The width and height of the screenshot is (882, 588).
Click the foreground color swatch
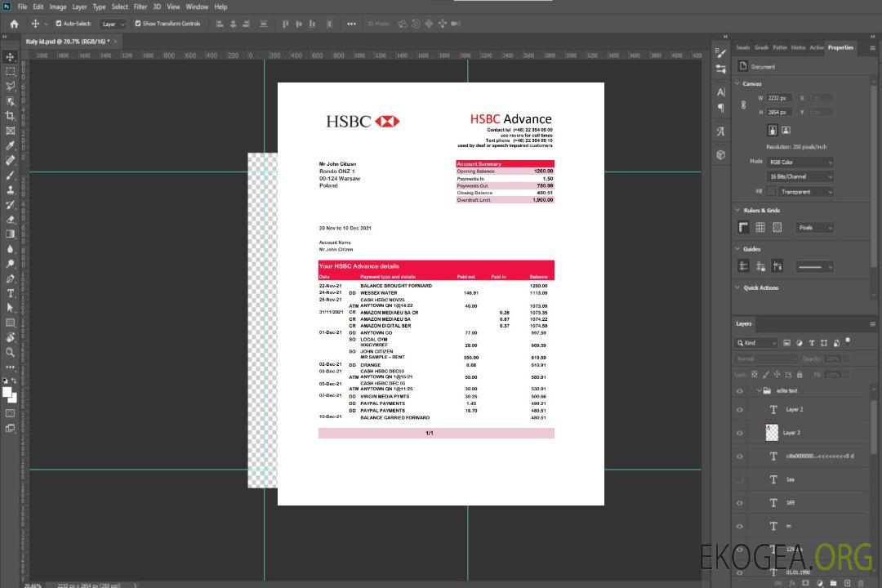click(7, 392)
